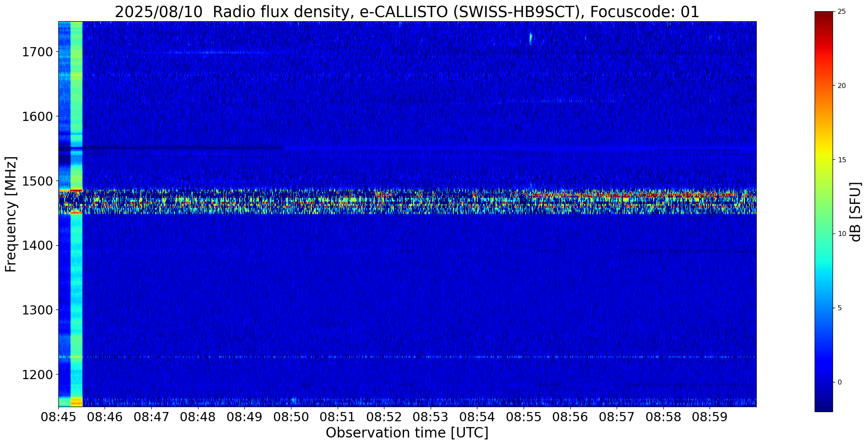Image resolution: width=868 pixels, height=445 pixels.
Task: Click the 08:45 time tick label
Action: tap(58, 417)
